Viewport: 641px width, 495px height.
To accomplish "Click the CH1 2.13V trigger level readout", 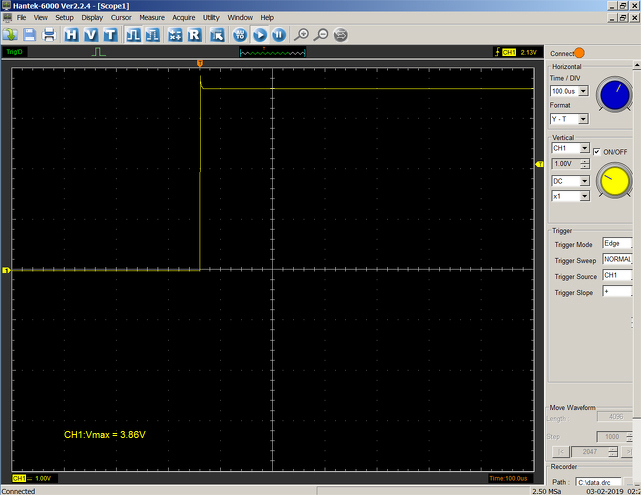I will click(x=516, y=52).
